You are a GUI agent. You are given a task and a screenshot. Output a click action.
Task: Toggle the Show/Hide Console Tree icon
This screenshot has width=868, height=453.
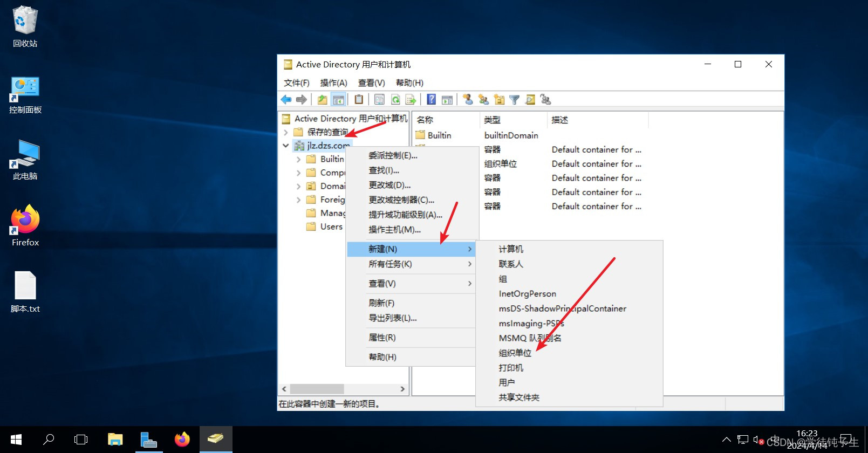pyautogui.click(x=338, y=99)
